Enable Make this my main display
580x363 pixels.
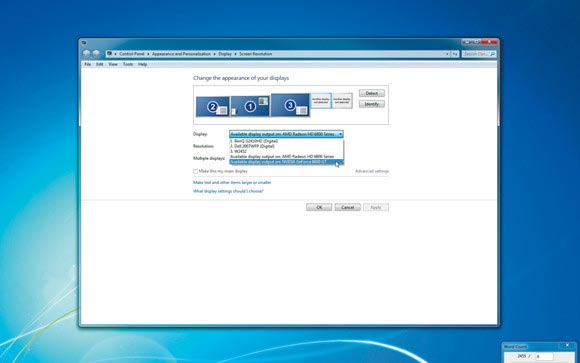coord(195,171)
